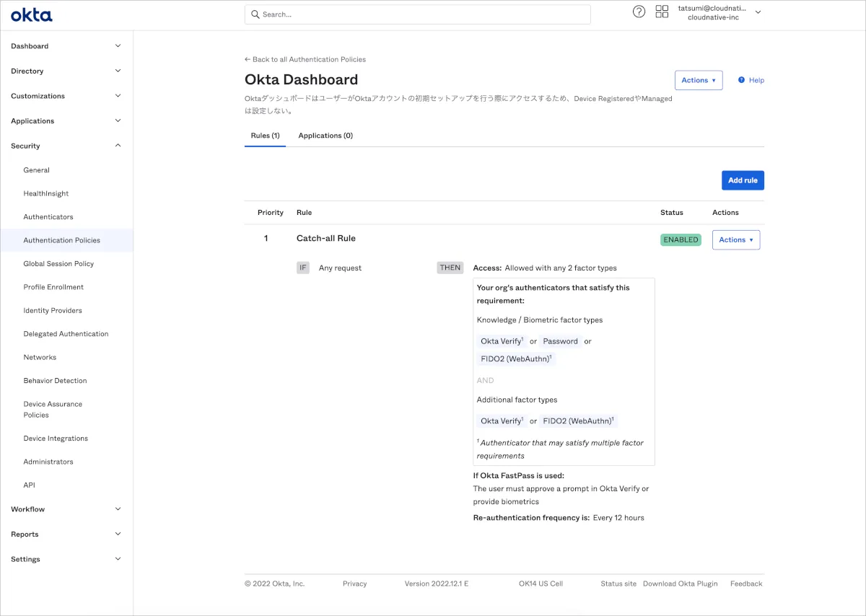Expand the user account menu chevron
Screen dimensions: 866x616
click(758, 12)
